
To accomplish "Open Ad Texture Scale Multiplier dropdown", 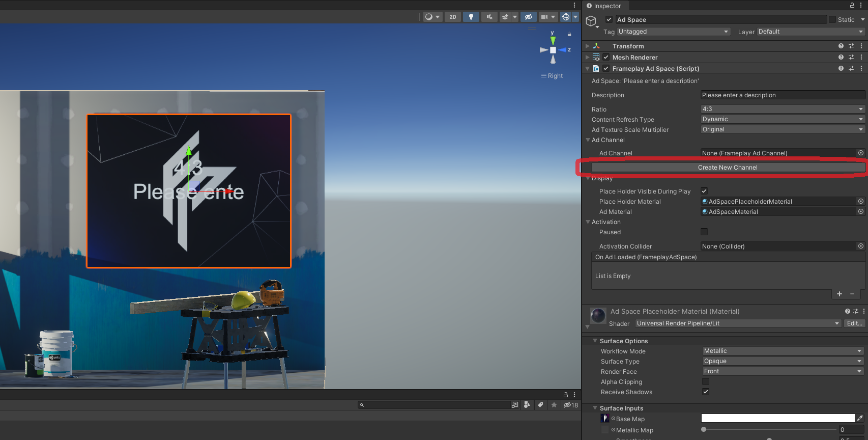I will tap(783, 129).
